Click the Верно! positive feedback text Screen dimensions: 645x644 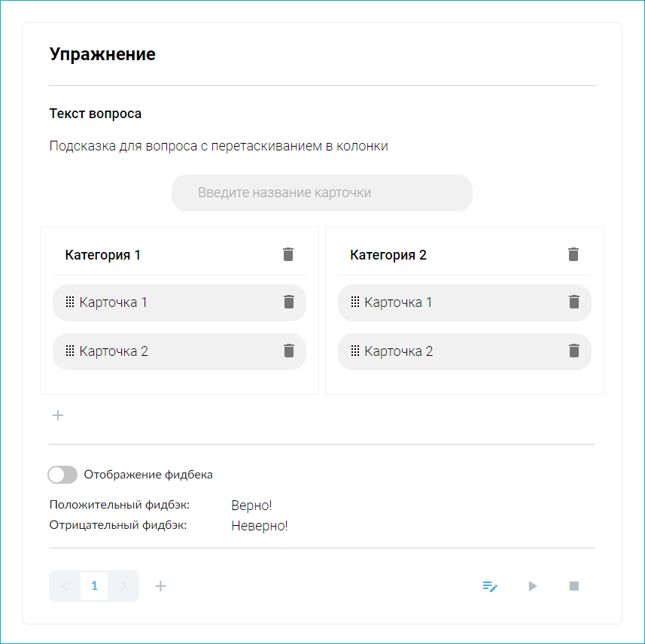pos(251,506)
